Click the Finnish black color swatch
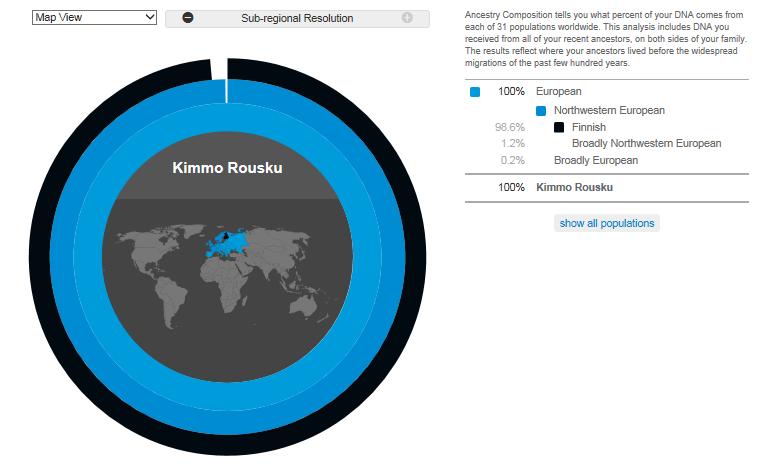 point(559,127)
